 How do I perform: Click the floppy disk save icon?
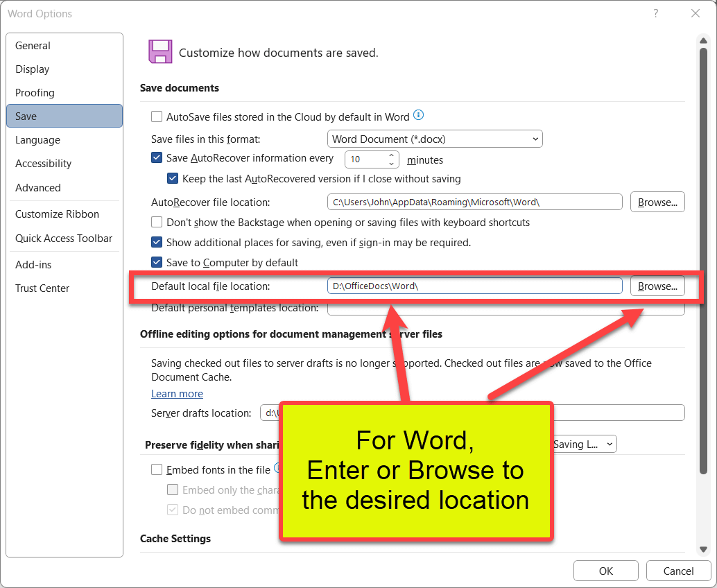pos(159,51)
